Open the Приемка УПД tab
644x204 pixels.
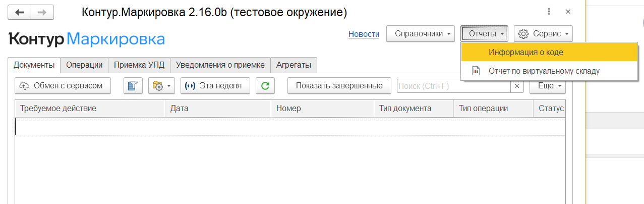click(x=139, y=65)
